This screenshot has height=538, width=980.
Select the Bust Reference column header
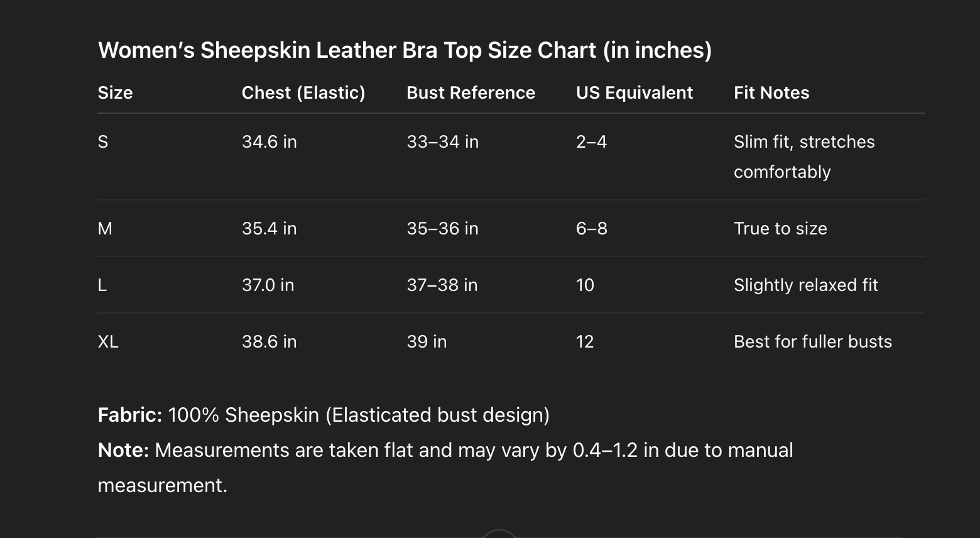[471, 93]
